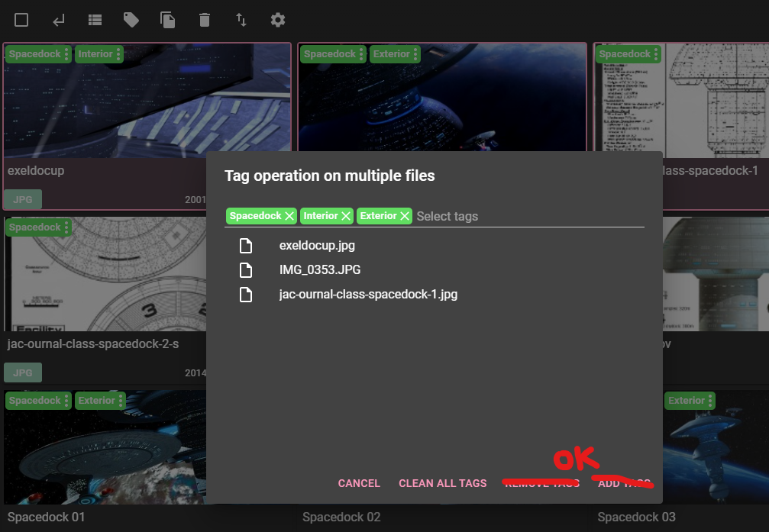
Task: Open Spacedock tag menu on jac-ournal-class-spacedock-2-s
Action: point(66,227)
